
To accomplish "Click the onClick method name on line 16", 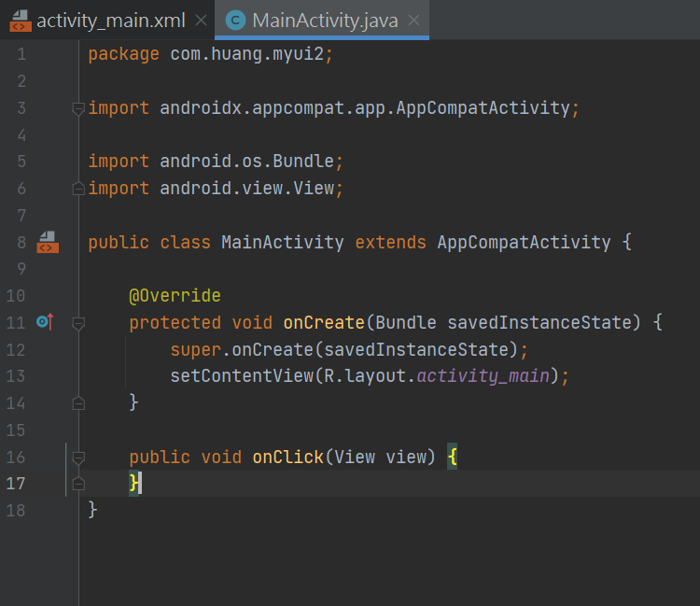I will [x=288, y=457].
